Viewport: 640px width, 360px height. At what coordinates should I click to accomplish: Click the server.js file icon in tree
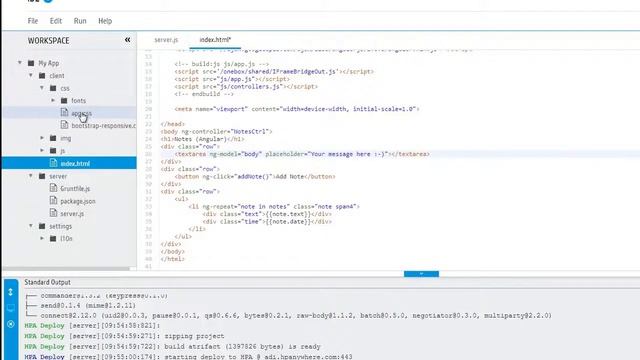(53, 213)
